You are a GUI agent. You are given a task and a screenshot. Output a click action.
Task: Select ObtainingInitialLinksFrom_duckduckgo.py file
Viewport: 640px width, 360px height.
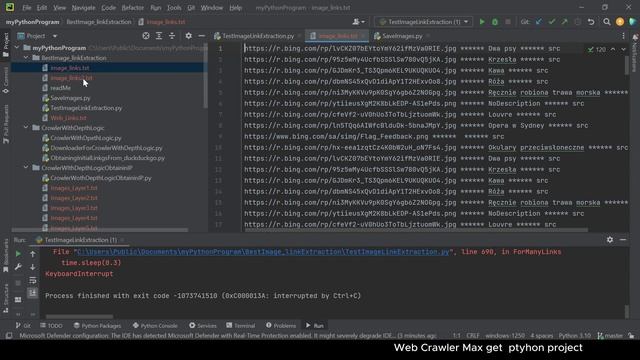coord(107,158)
